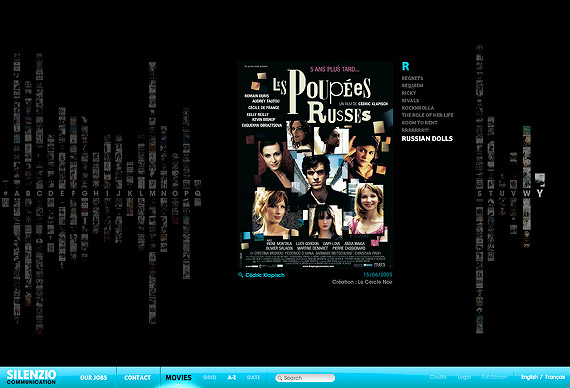Open the Our Jobs menu item
Viewport: 570px width, 388px height.
pos(93,378)
